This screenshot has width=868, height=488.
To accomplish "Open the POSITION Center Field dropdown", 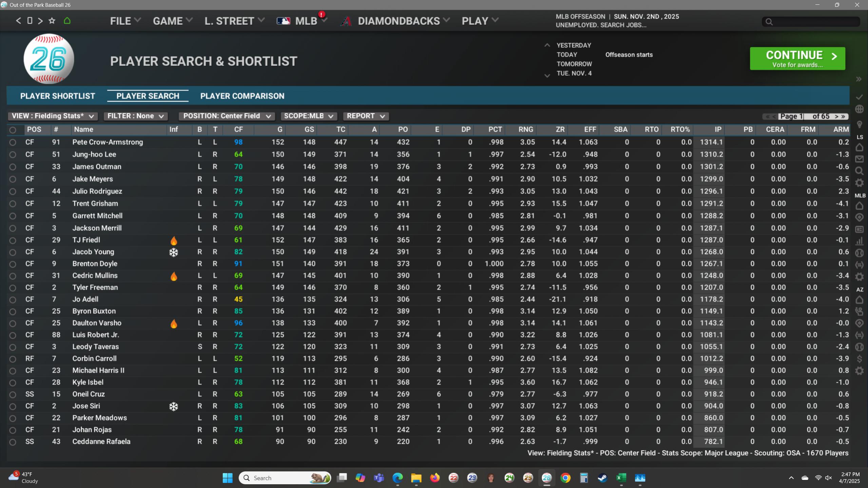I will click(x=227, y=116).
